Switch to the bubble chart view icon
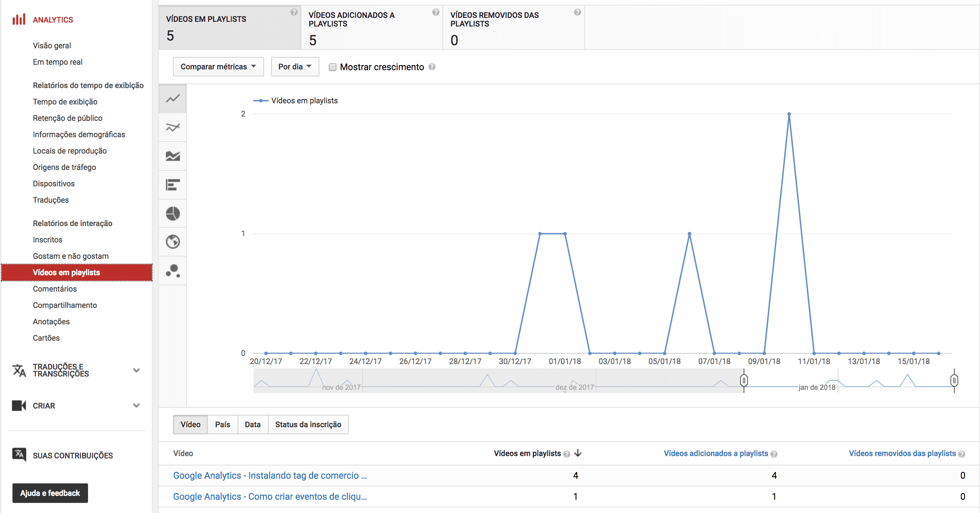 [x=173, y=271]
